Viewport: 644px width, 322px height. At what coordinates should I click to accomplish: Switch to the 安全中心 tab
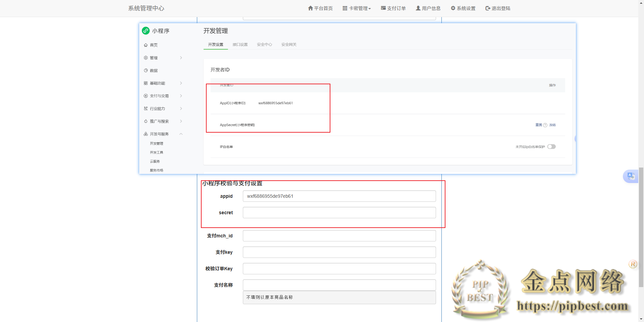(x=264, y=44)
